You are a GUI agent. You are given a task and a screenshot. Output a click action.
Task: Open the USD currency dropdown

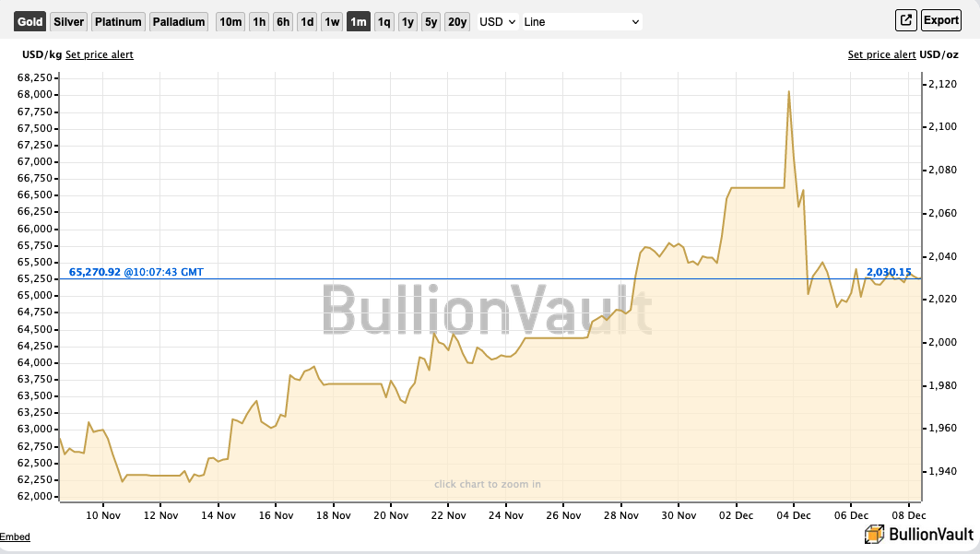point(498,22)
